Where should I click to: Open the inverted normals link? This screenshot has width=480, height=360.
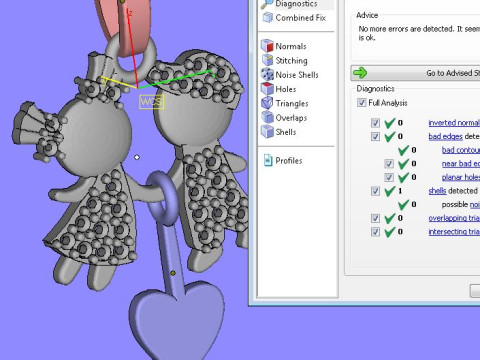pos(454,123)
